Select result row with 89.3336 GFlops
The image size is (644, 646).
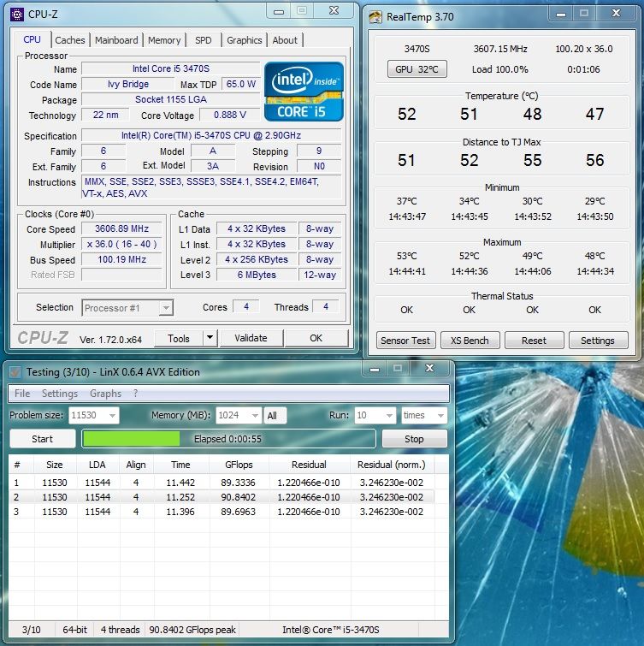click(222, 483)
